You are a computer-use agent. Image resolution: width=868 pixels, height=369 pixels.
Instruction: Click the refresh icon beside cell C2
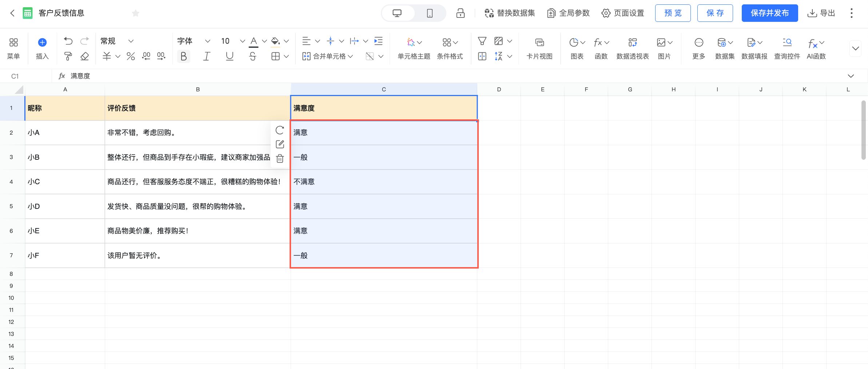click(x=280, y=130)
